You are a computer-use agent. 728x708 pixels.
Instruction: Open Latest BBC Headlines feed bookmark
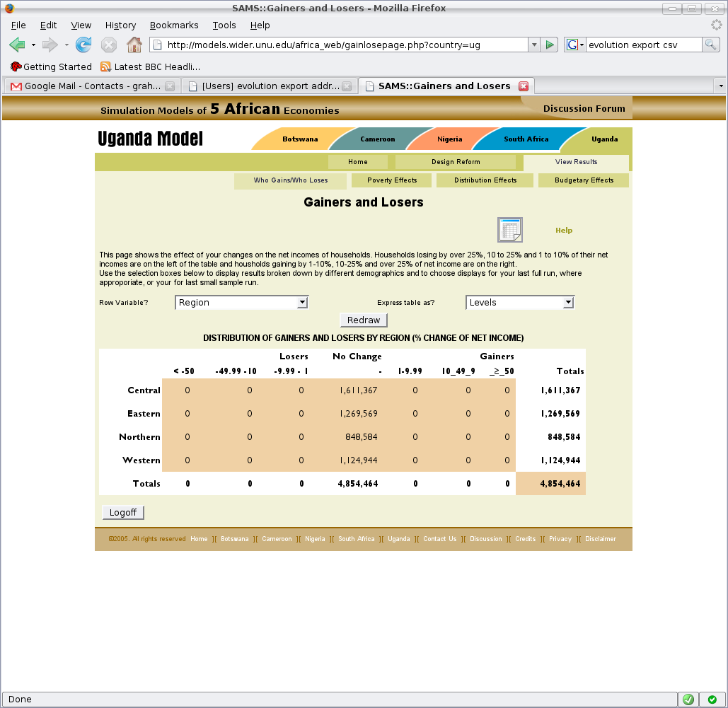(x=150, y=66)
